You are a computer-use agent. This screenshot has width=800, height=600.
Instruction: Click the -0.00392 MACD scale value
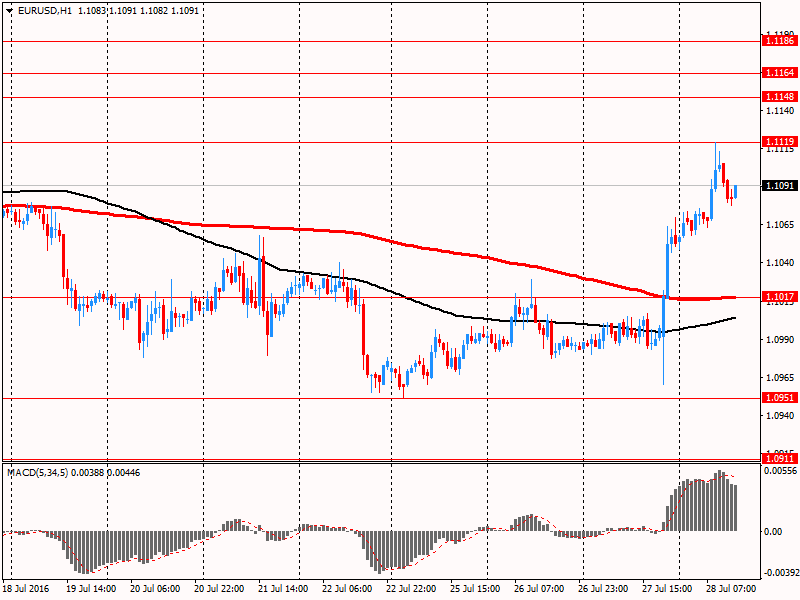coord(781,573)
